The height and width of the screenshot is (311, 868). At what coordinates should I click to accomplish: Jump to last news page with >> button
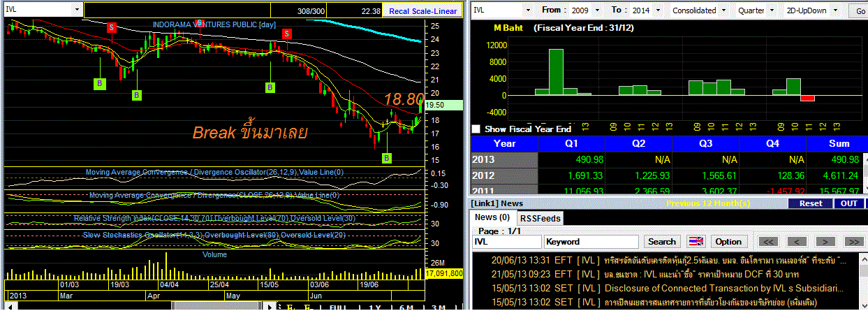pyautogui.click(x=853, y=242)
